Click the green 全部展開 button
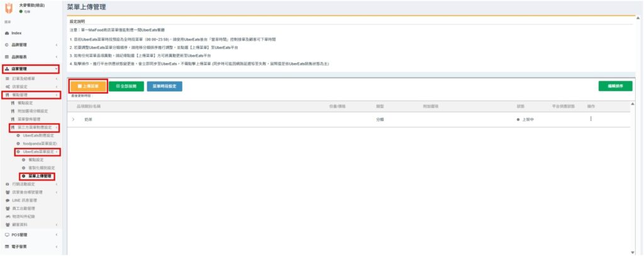Screen dimensions: 644x256 126,86
